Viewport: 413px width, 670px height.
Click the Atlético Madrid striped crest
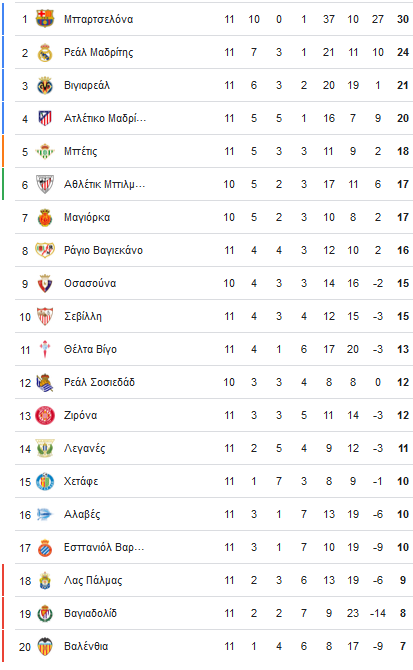tap(45, 118)
